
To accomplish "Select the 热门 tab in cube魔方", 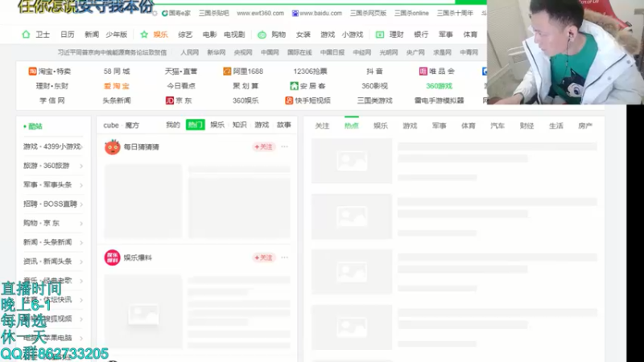I will (196, 125).
